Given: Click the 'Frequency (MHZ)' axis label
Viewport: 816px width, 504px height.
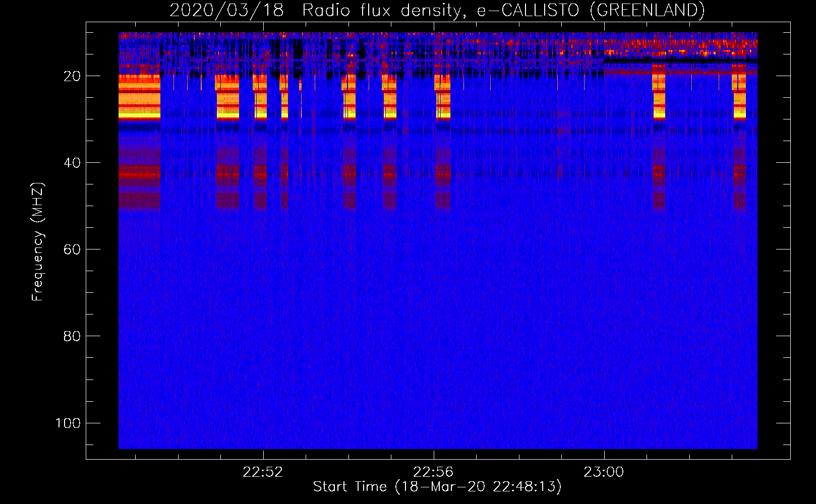Looking at the screenshot, I should (x=38, y=242).
